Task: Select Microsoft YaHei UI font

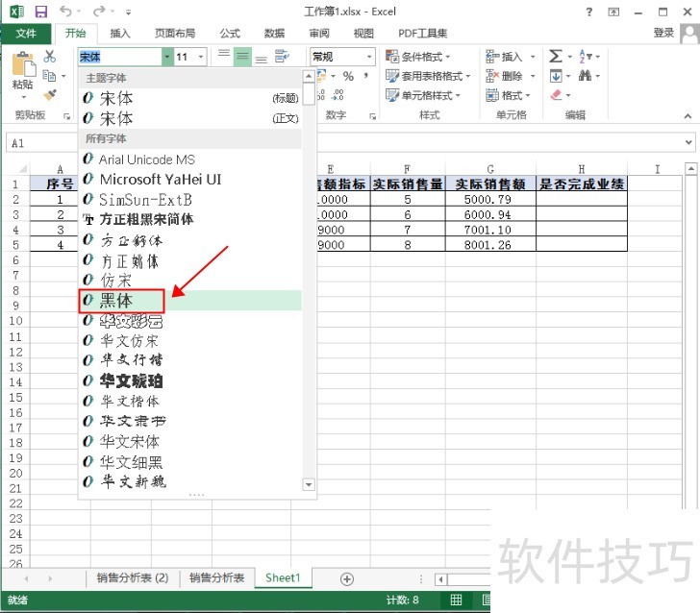Action: click(190, 180)
